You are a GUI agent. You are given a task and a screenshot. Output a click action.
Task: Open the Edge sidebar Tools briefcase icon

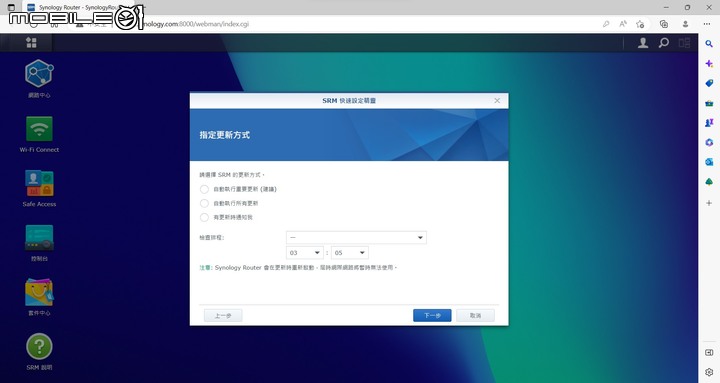pyautogui.click(x=709, y=103)
